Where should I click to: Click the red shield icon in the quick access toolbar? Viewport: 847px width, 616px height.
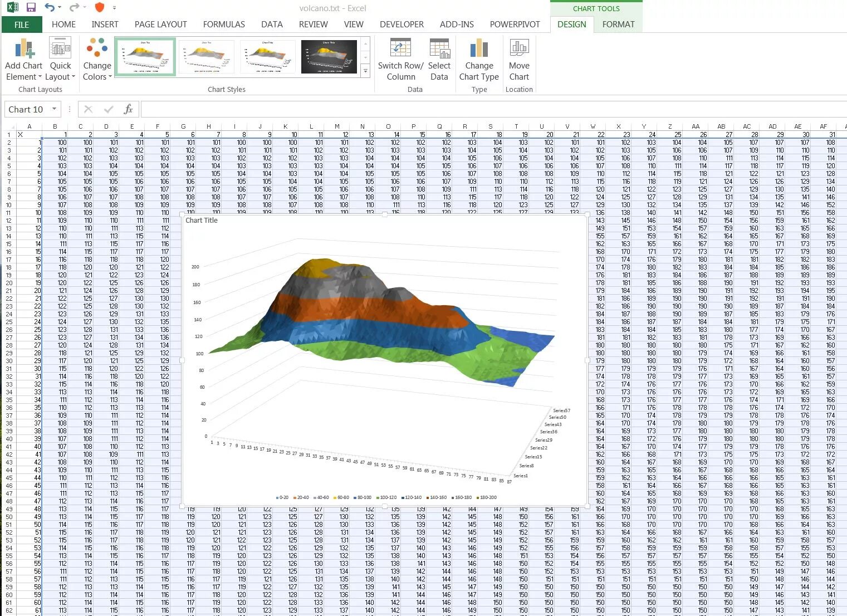pyautogui.click(x=100, y=8)
